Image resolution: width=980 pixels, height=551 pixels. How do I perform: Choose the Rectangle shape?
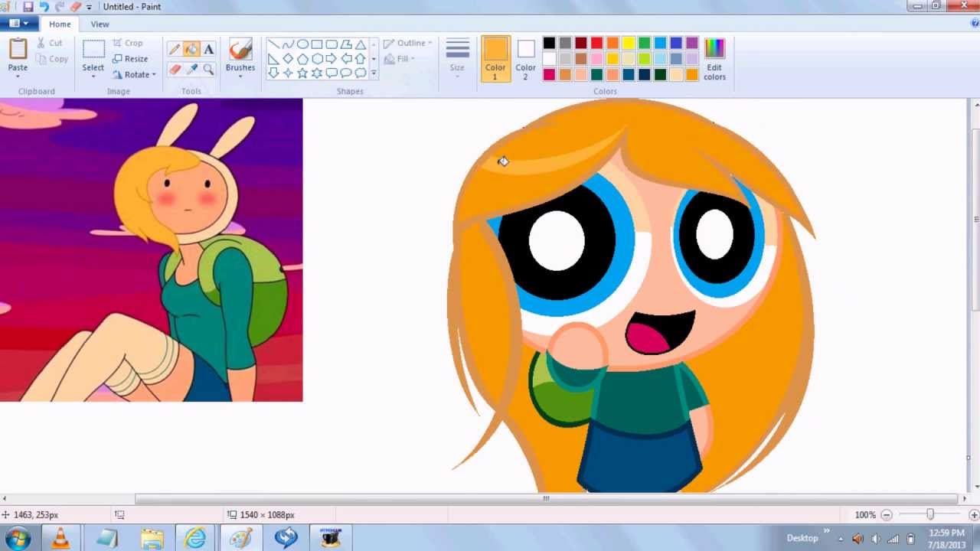[x=317, y=44]
